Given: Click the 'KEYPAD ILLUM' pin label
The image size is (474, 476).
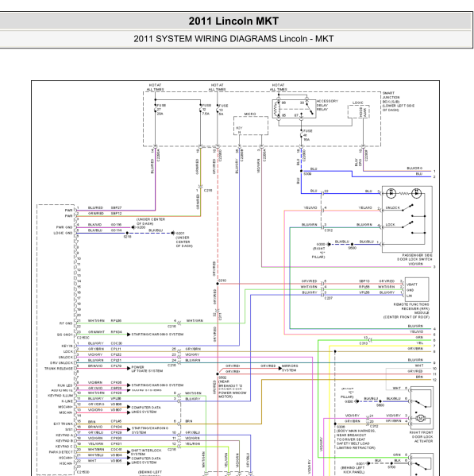Looking at the screenshot, I should point(60,396).
